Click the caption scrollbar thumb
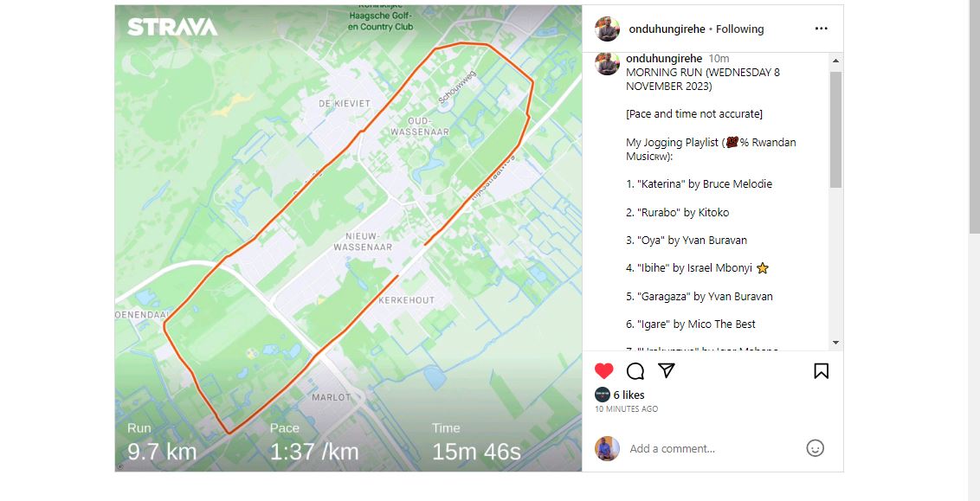This screenshot has height=501, width=980. (835, 129)
